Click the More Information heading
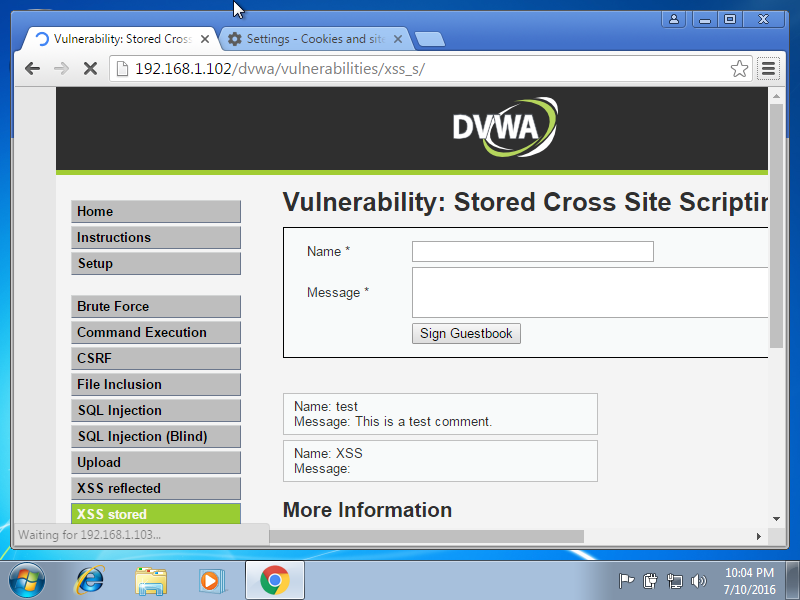The image size is (800, 600). (x=367, y=510)
